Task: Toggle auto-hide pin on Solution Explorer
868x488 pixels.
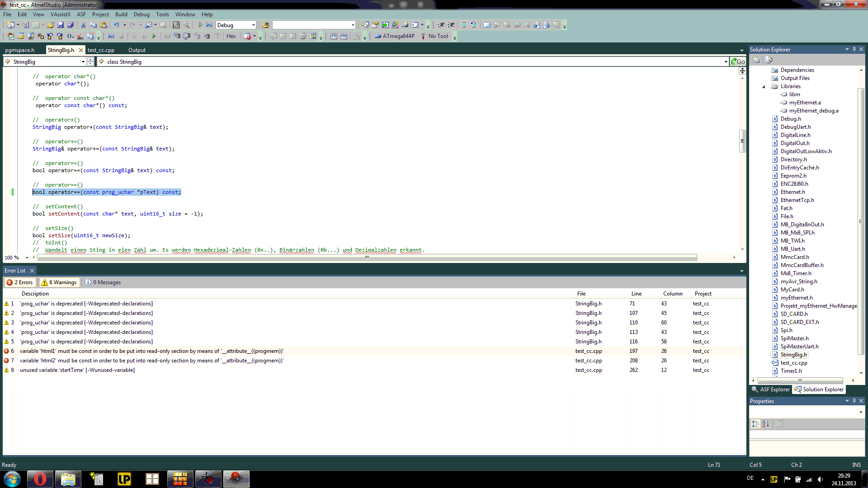Action: tap(854, 49)
